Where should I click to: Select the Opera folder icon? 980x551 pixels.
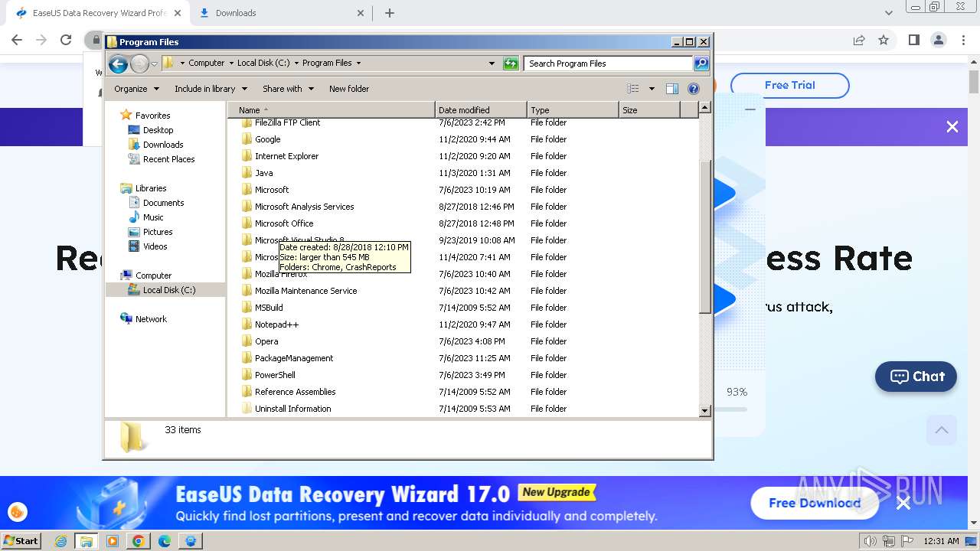pyautogui.click(x=247, y=341)
